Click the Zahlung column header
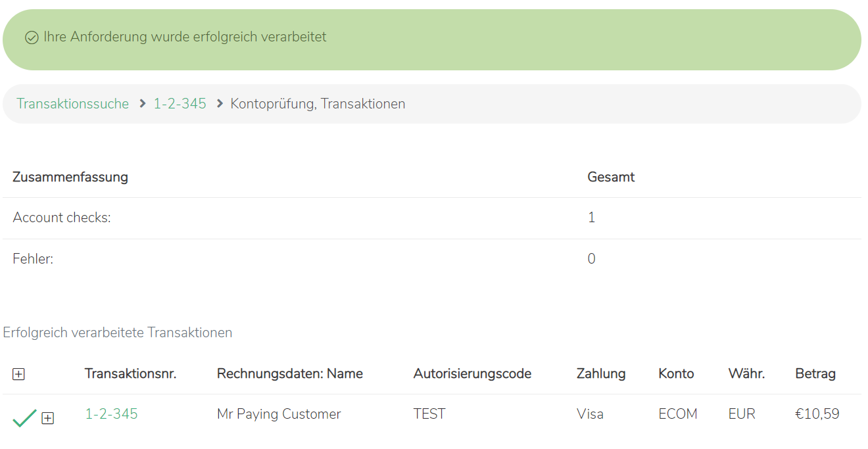 600,374
